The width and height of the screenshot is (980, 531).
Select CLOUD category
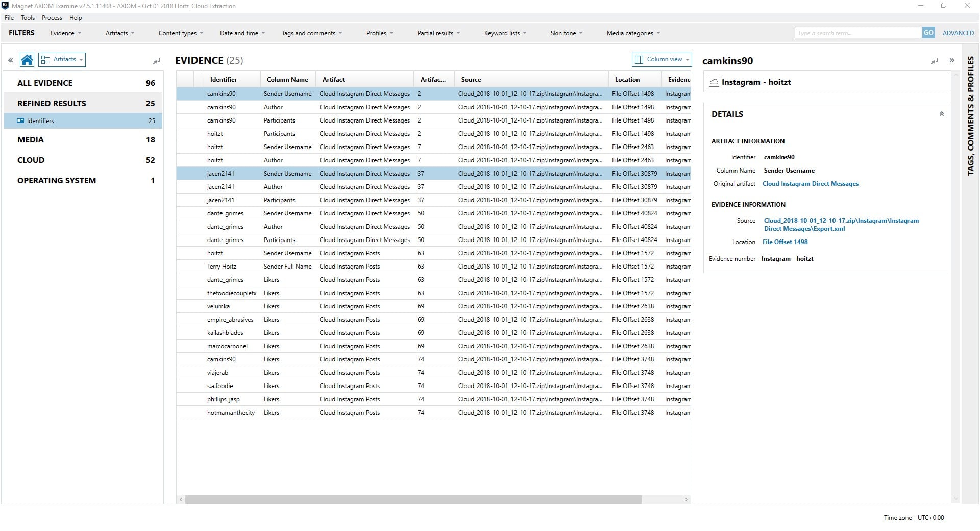[x=83, y=160]
